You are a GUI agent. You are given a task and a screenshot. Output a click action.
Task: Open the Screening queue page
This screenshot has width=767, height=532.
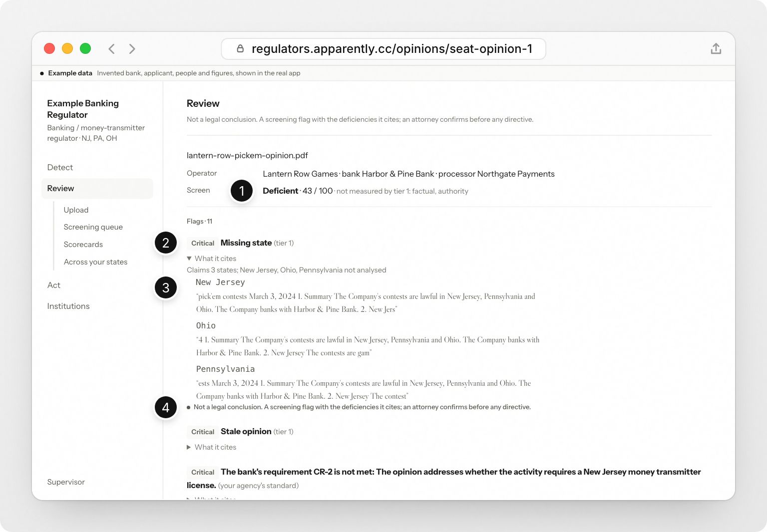coord(93,227)
